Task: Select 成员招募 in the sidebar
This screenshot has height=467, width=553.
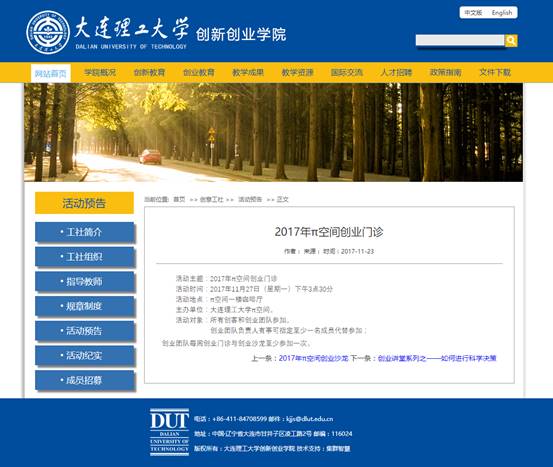Action: [x=85, y=380]
